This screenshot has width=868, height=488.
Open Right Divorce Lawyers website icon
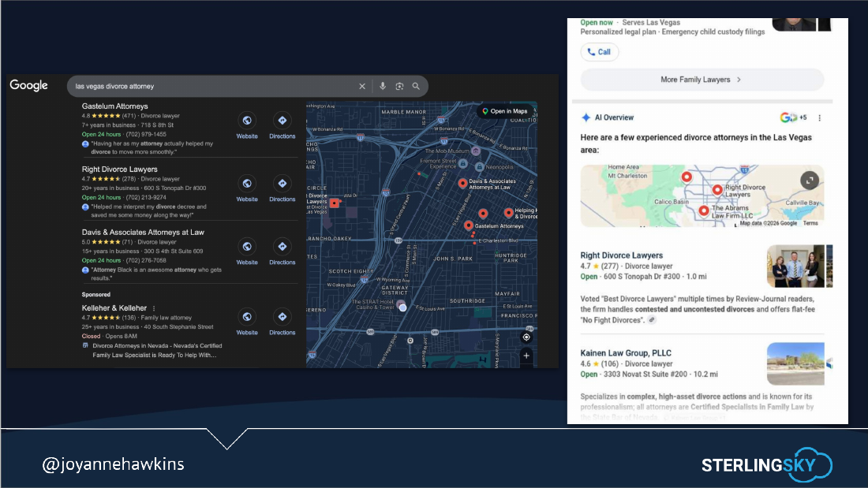(x=247, y=183)
